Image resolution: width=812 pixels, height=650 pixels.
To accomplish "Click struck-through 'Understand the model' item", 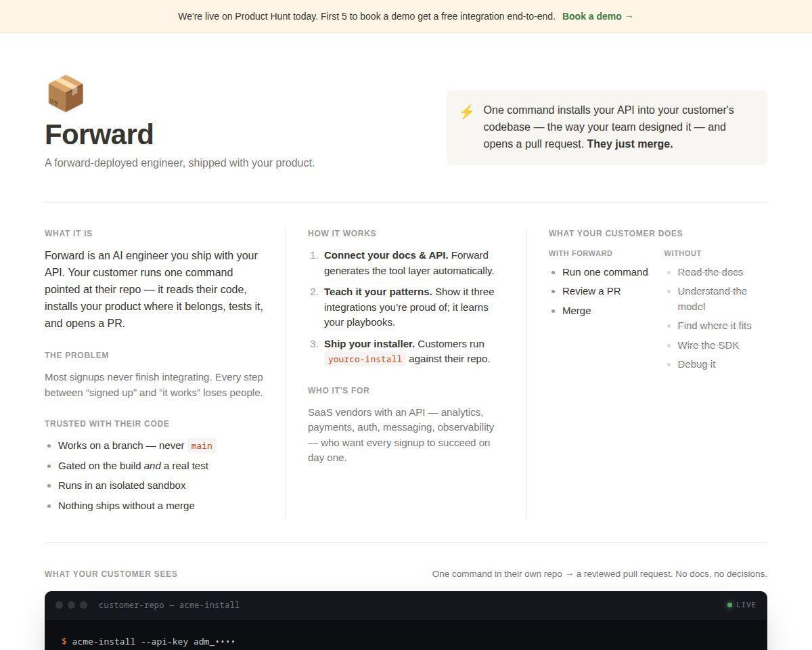I will click(x=712, y=299).
